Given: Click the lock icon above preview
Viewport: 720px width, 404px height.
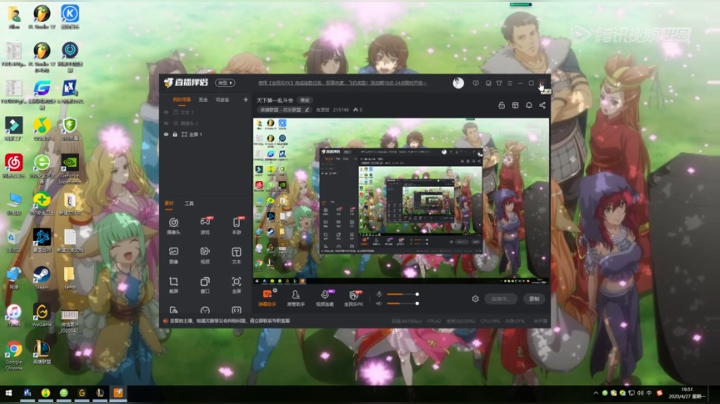Looking at the screenshot, I should pyautogui.click(x=501, y=105).
